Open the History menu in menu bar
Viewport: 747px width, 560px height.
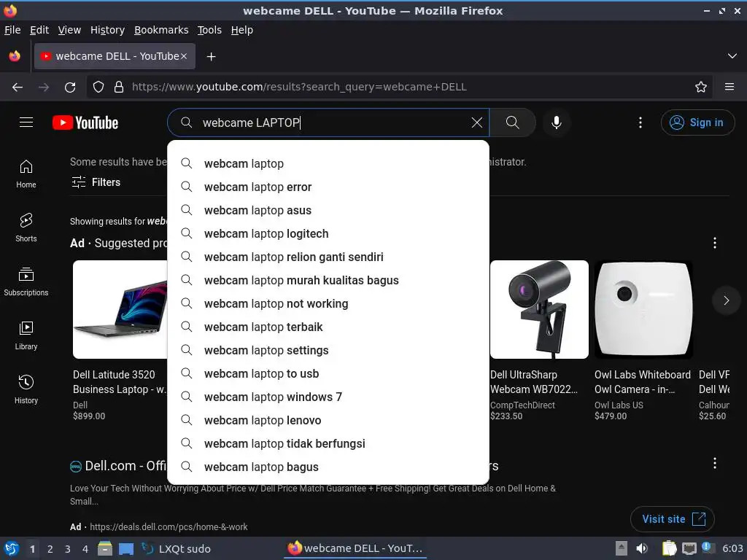pyautogui.click(x=108, y=30)
